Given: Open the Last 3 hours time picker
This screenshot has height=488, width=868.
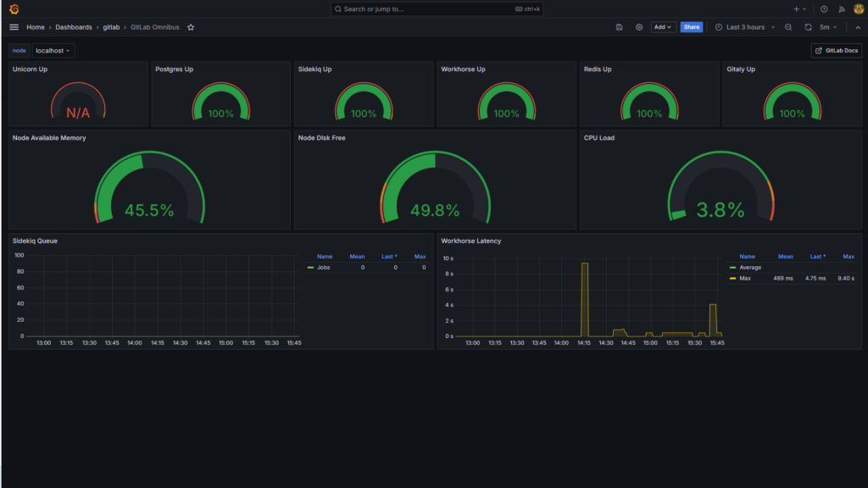Looking at the screenshot, I should [745, 27].
